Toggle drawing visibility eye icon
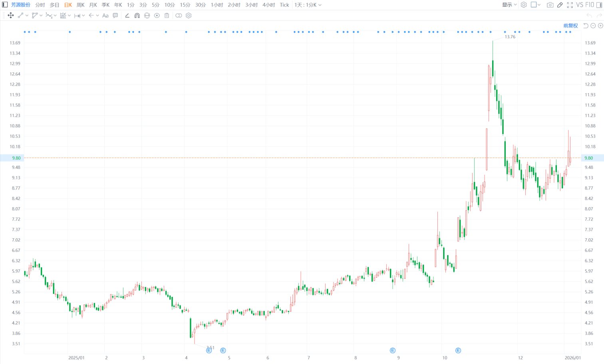Viewport: 604px width, 364px height. tap(157, 16)
